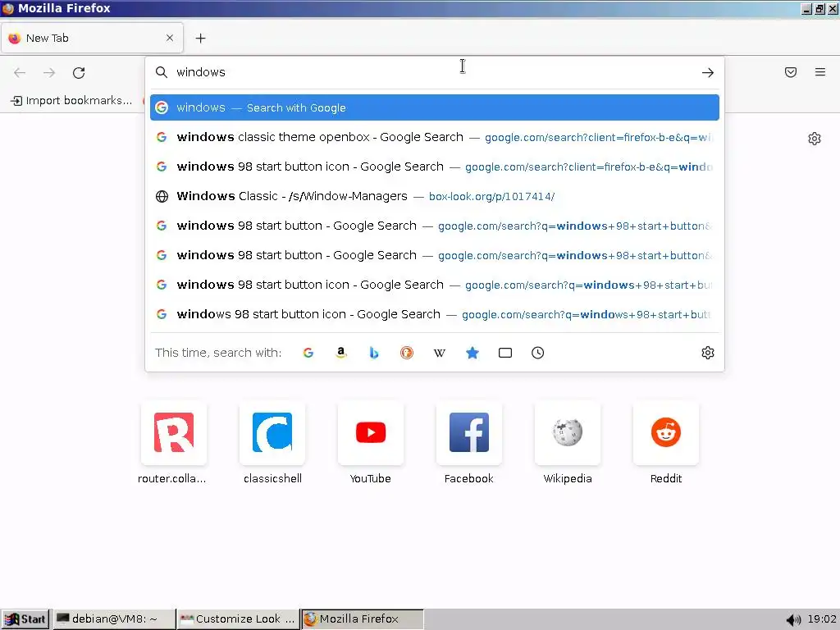The width and height of the screenshot is (840, 630).
Task: Click into the address bar text field
Action: (x=434, y=72)
